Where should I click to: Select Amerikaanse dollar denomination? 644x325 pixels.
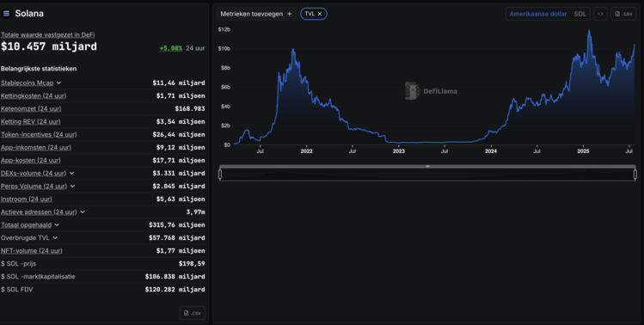538,14
